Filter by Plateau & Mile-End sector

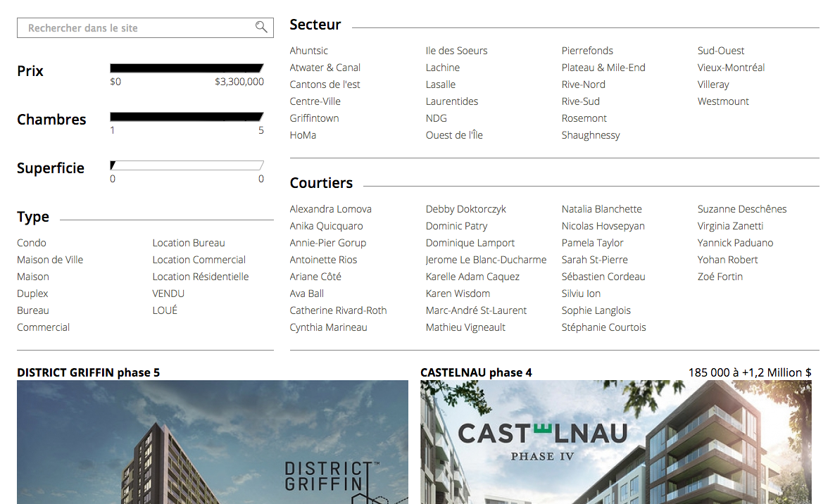click(603, 68)
